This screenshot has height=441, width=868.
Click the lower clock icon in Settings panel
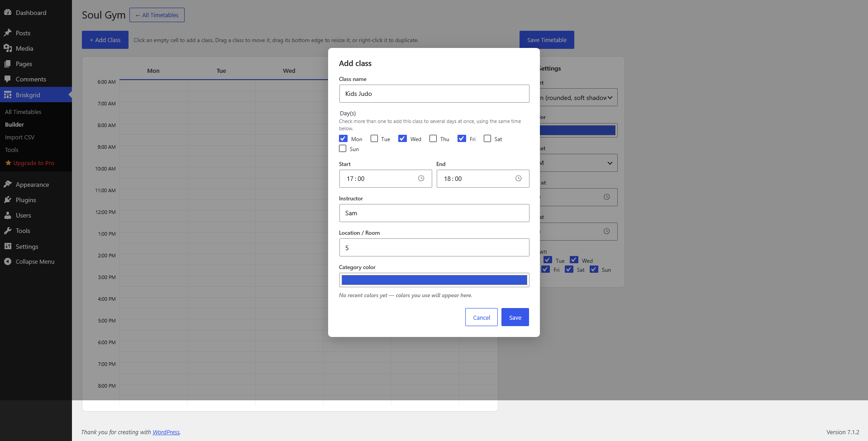(607, 232)
